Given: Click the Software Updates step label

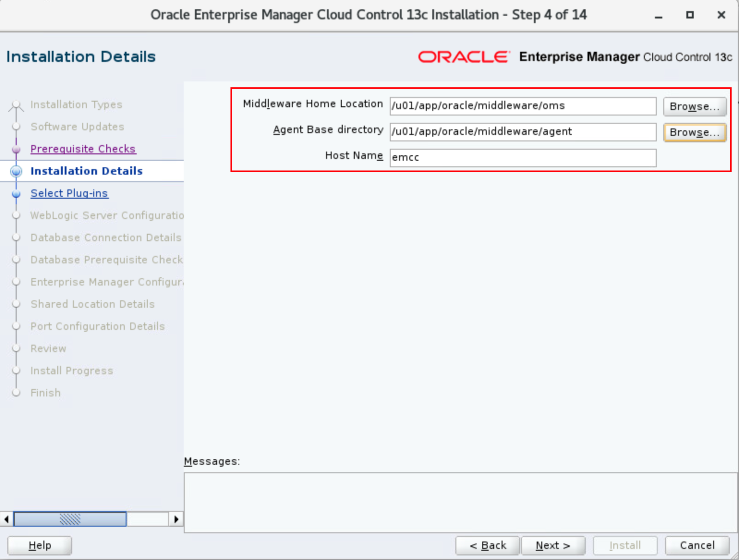Looking at the screenshot, I should (77, 127).
